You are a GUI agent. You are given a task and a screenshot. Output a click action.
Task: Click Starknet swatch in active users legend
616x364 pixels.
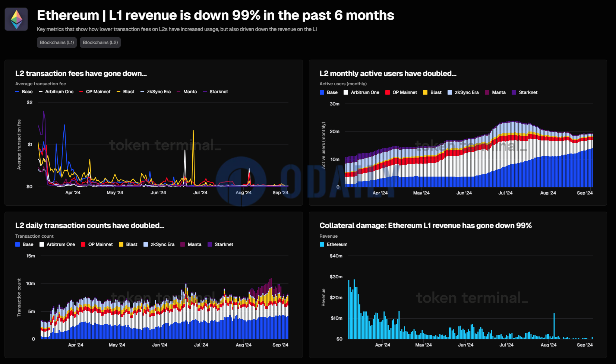coord(514,92)
